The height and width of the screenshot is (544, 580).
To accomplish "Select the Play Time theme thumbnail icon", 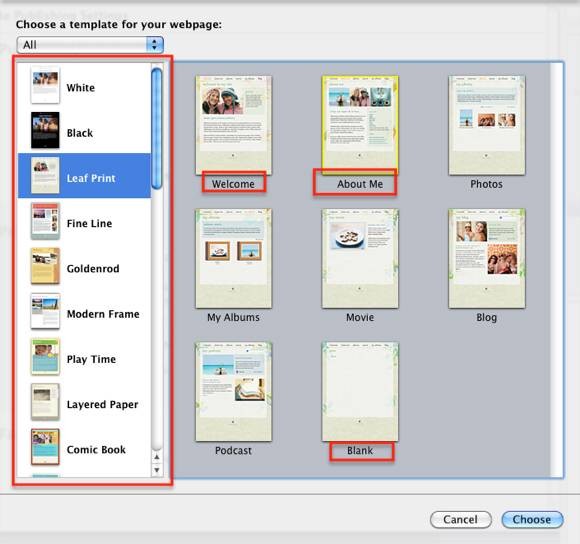I will pyautogui.click(x=45, y=357).
